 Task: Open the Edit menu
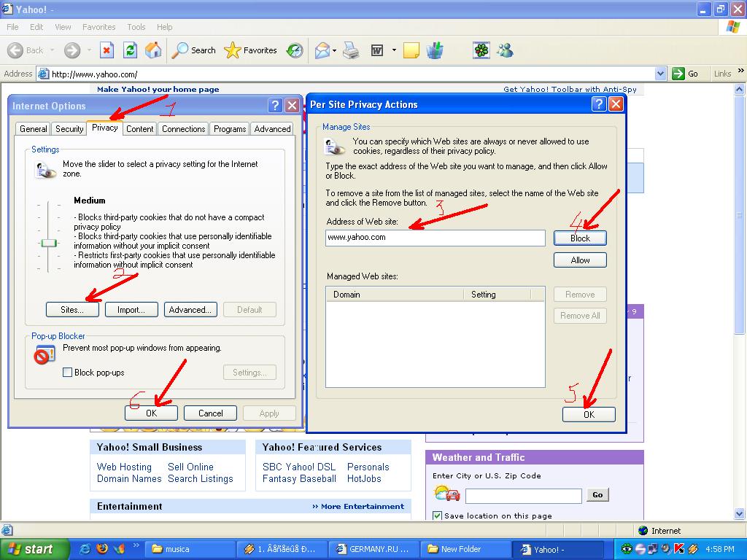click(36, 27)
